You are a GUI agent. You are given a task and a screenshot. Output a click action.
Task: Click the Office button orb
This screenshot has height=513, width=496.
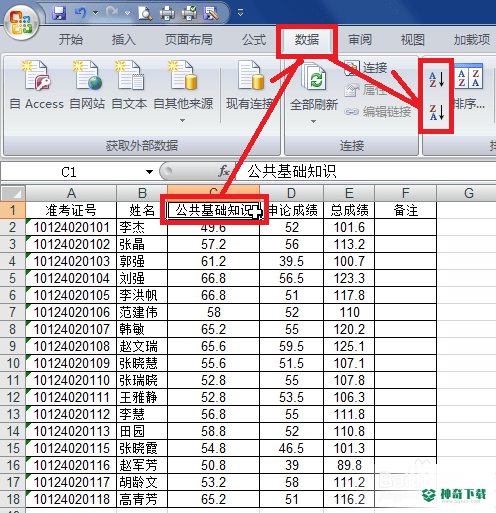[21, 23]
